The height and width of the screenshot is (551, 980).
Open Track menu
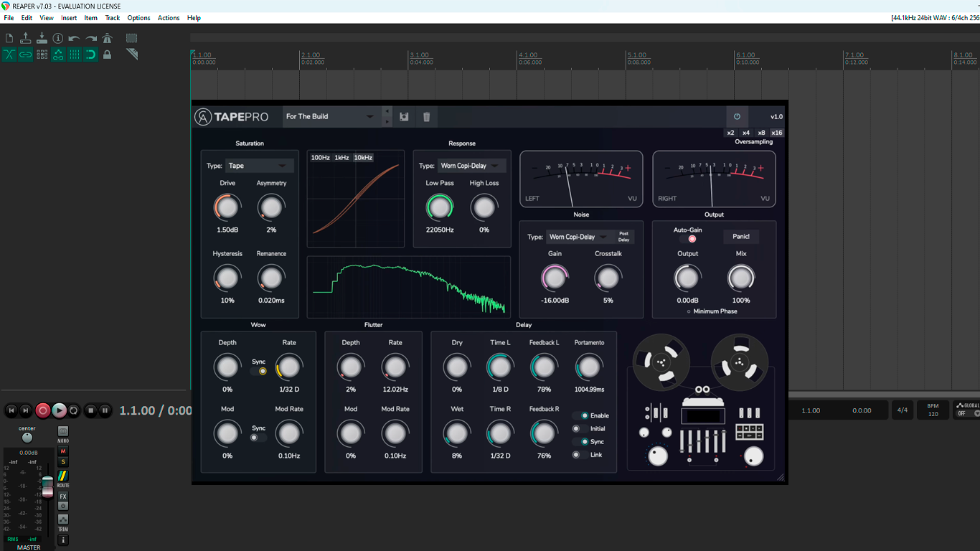113,18
